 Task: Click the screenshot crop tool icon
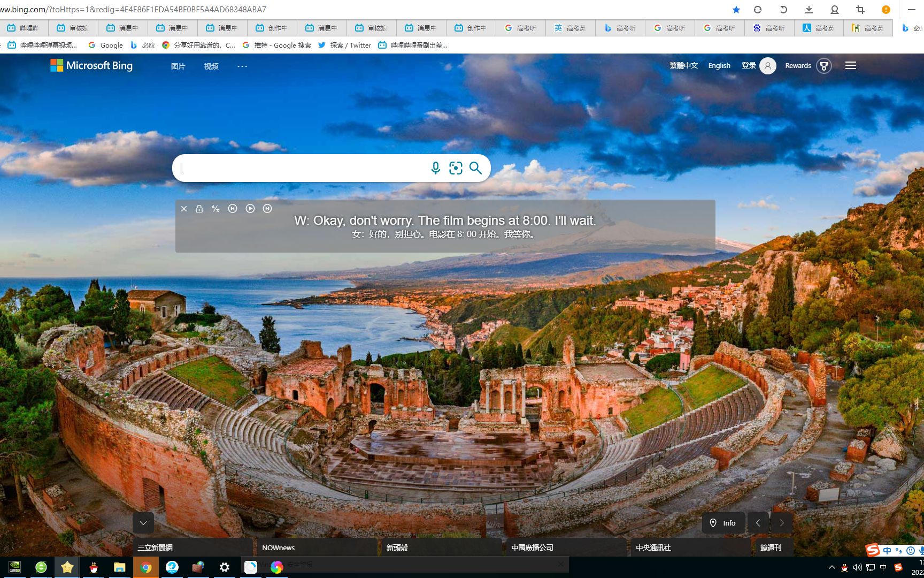point(860,10)
